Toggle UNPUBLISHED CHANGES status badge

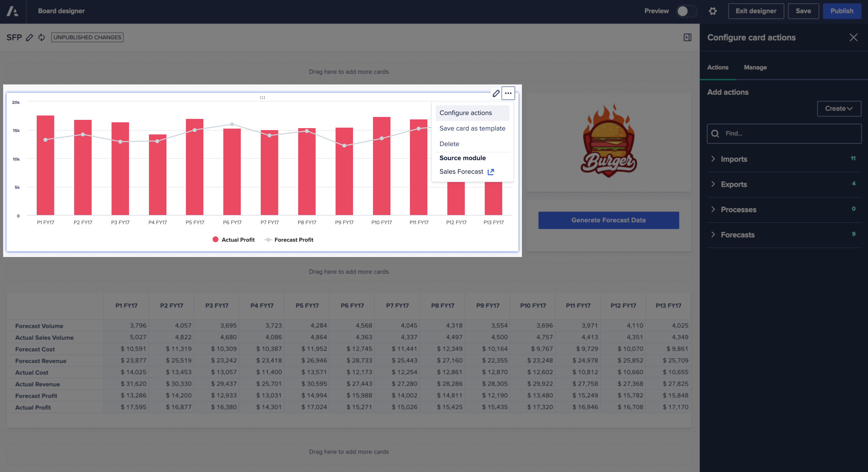point(87,37)
